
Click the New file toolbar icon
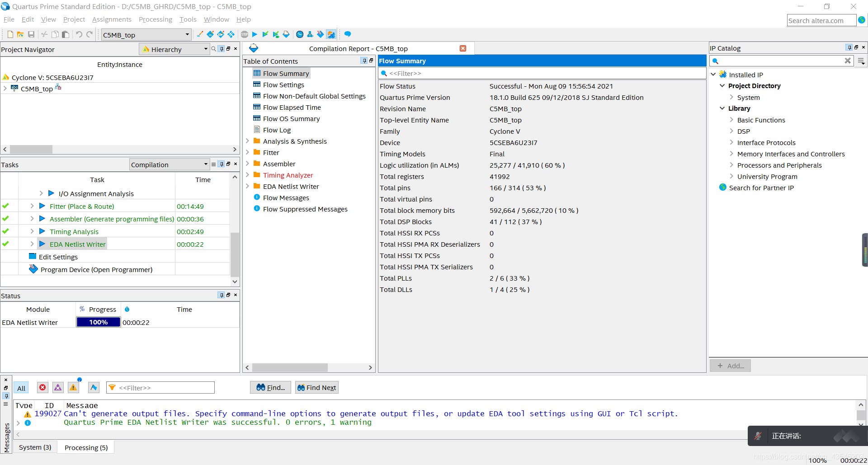click(10, 34)
